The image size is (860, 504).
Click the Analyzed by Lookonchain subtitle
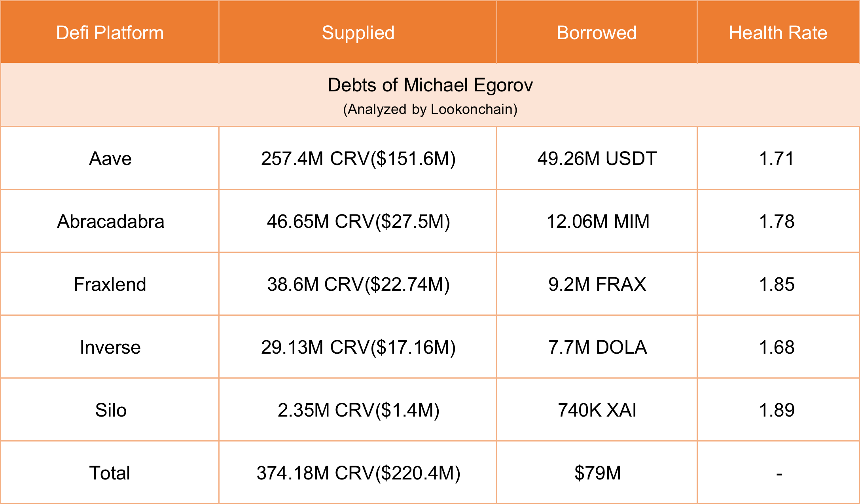tap(430, 109)
